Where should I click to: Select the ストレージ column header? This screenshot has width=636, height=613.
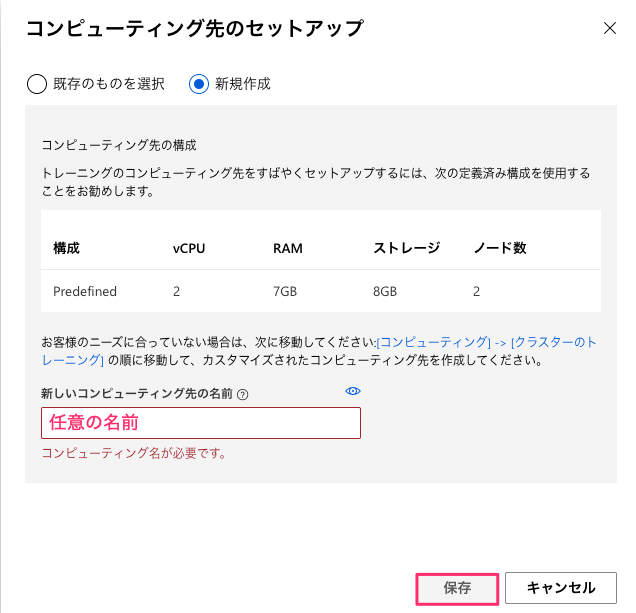[406, 247]
